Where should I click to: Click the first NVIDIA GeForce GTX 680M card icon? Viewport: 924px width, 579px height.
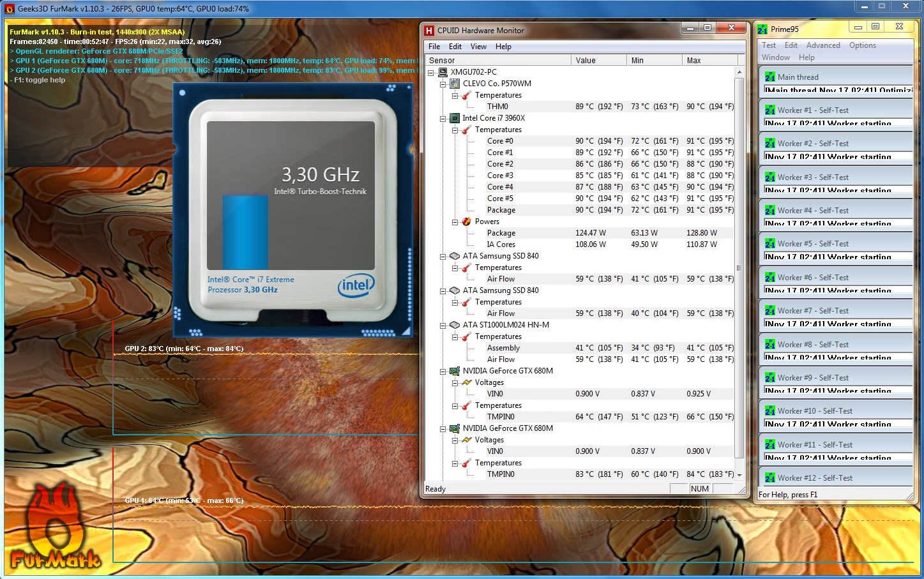point(455,371)
